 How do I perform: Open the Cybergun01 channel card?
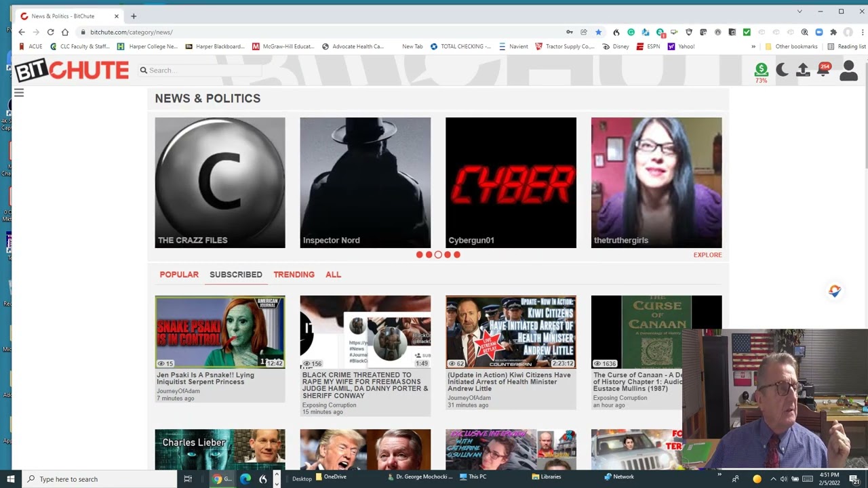coord(511,182)
